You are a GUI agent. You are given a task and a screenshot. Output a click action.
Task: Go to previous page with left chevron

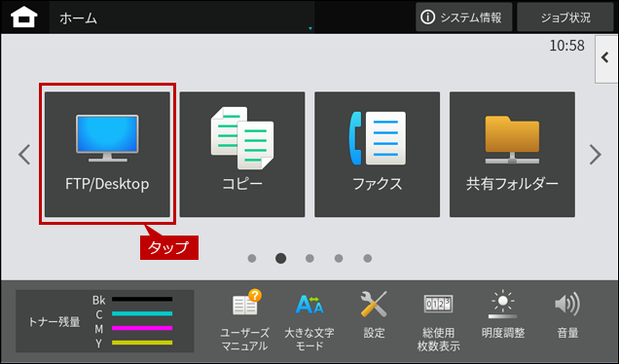click(x=24, y=155)
